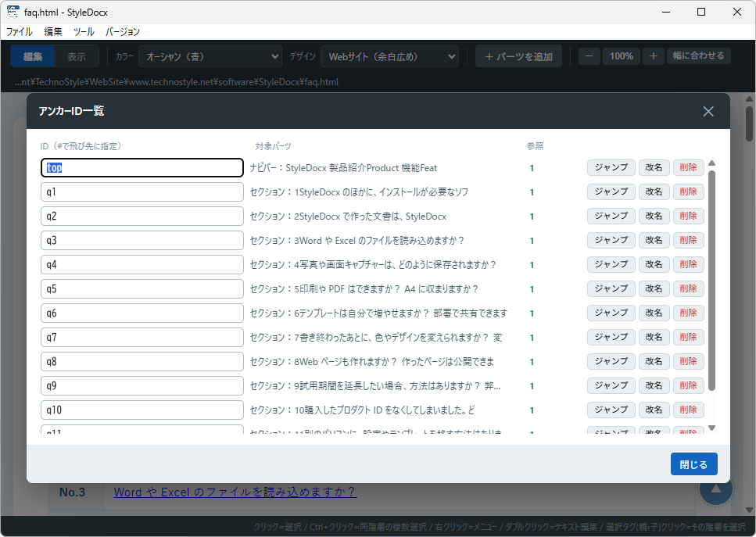
Task: Delete anchor q9
Action: (689, 385)
